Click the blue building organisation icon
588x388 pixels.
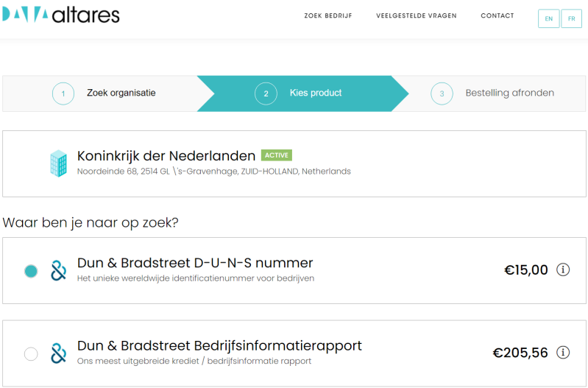pyautogui.click(x=58, y=163)
